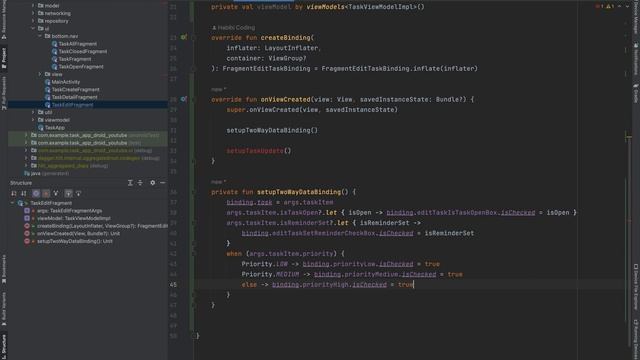Open TaskOpenFragment class file

coord(81,67)
